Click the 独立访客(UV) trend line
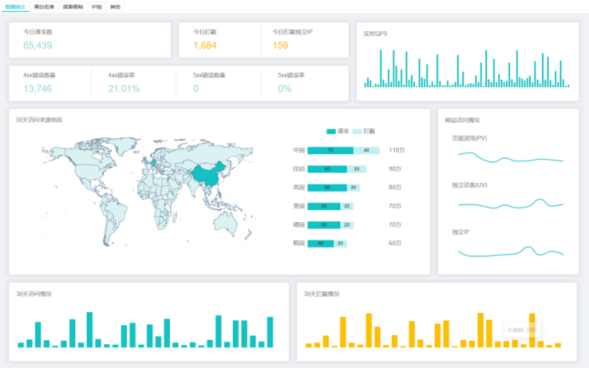The height and width of the screenshot is (368, 589). click(511, 204)
